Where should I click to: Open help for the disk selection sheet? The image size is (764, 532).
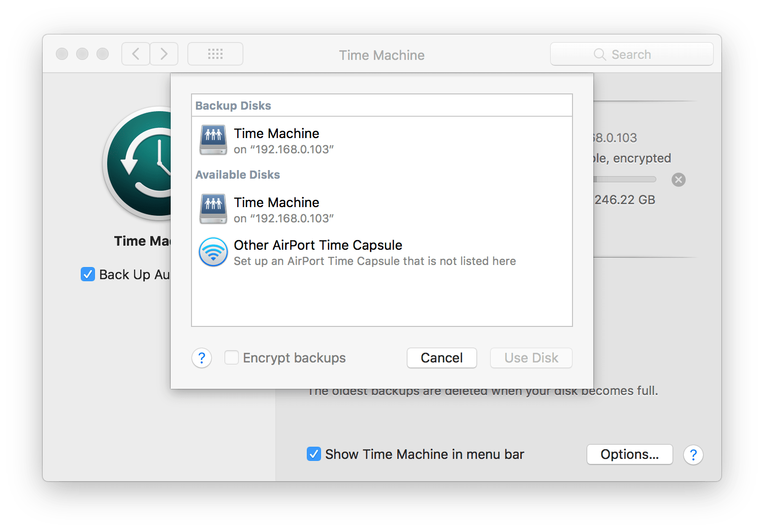pos(202,358)
